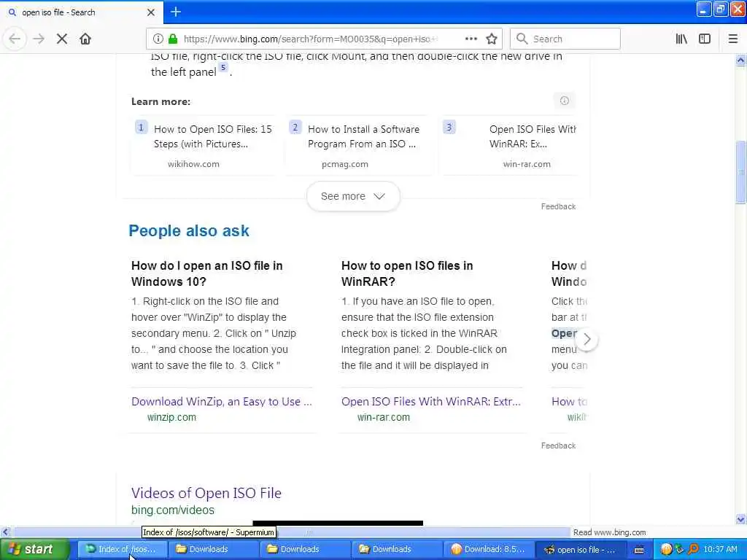This screenshot has width=747, height=560.
Task: Click the forward navigation arrow
Action: click(39, 39)
